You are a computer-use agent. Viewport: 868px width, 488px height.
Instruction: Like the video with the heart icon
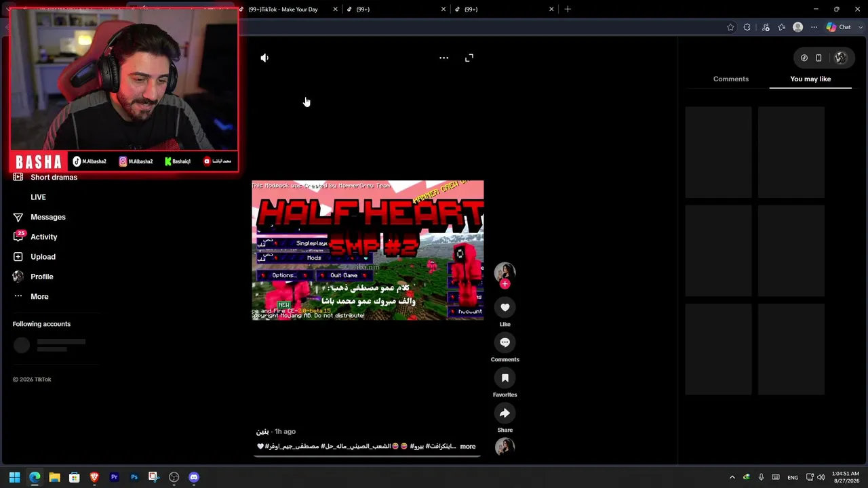[505, 308]
